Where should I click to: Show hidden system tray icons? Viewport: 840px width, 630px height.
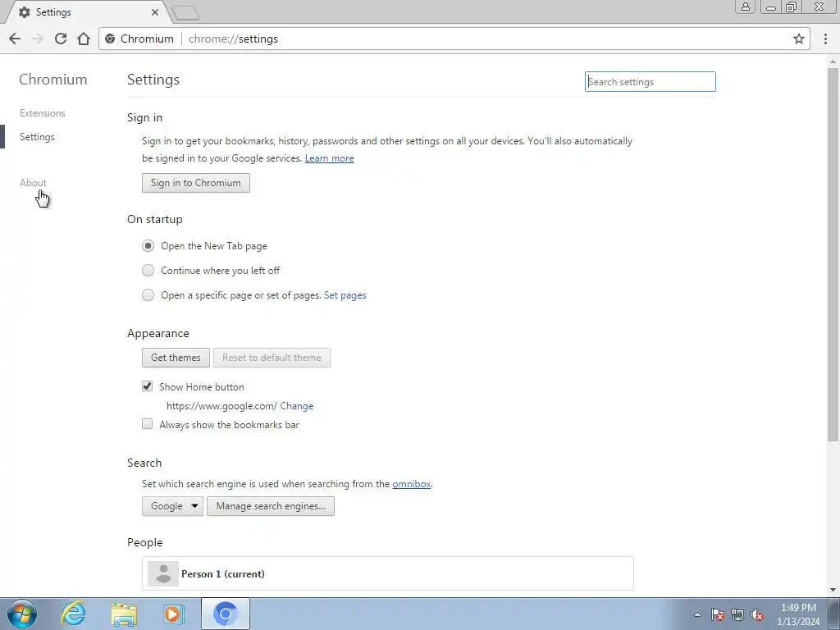(697, 614)
